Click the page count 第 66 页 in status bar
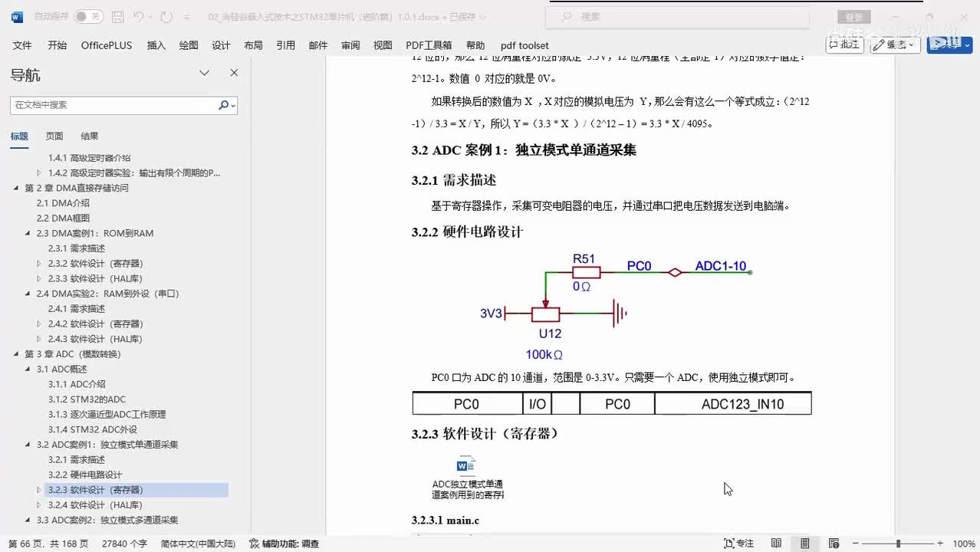This screenshot has height=552, width=980. coord(48,544)
